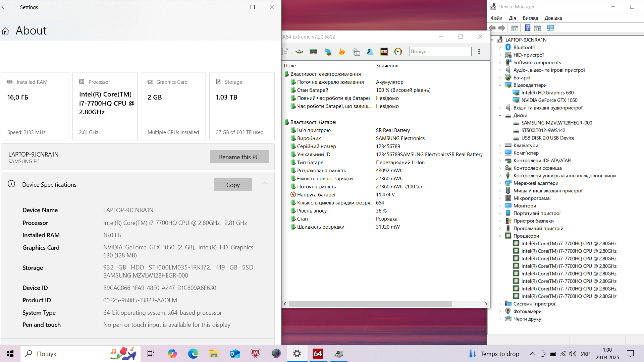The image size is (644, 362).
Task: Select NVIDIA GeForce GTX 1050 in Device Manager
Action: (x=549, y=100)
